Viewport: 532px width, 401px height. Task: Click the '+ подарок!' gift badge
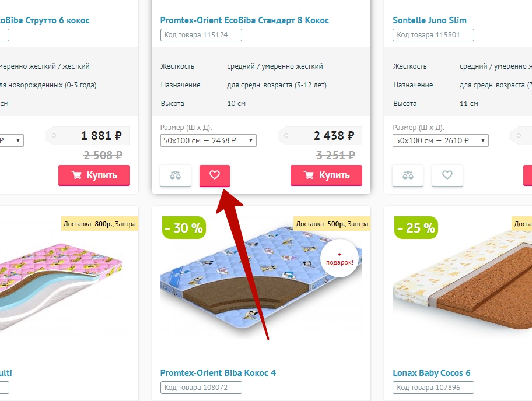pyautogui.click(x=339, y=259)
